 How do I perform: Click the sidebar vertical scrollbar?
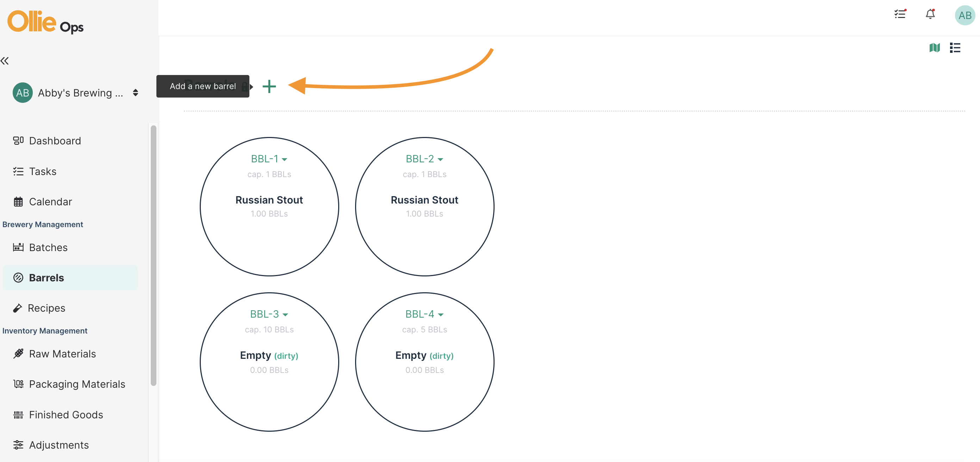coord(153,256)
